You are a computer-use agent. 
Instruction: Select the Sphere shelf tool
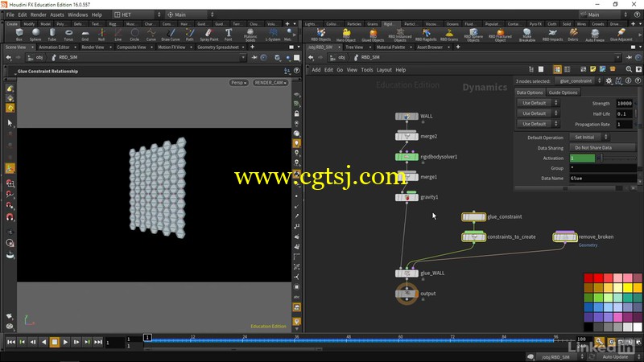(35, 35)
